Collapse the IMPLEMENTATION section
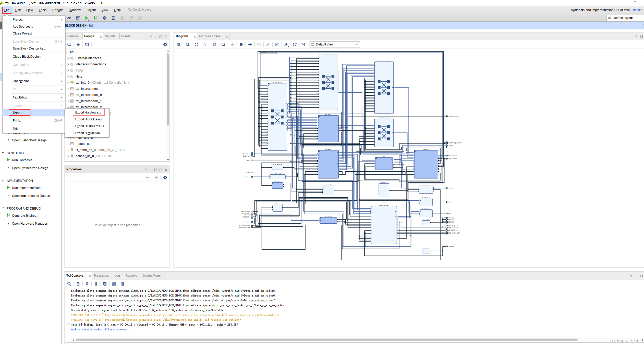 [x=3, y=180]
